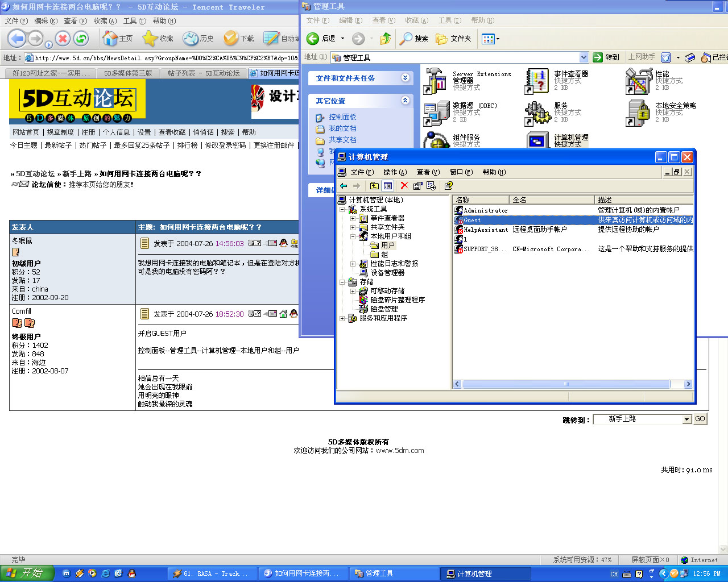Viewport: 728px width, 582px height.
Task: Open the 控制面板 link in other places
Action: 342,117
